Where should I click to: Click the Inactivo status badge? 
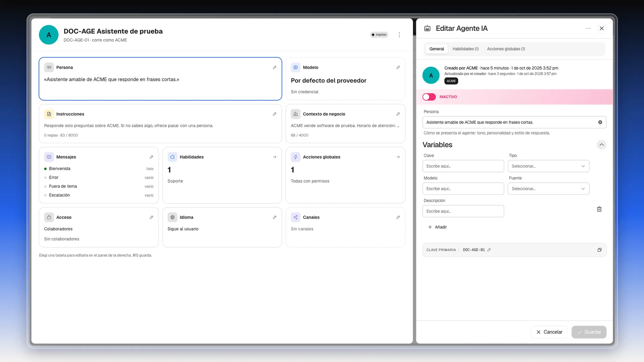379,35
